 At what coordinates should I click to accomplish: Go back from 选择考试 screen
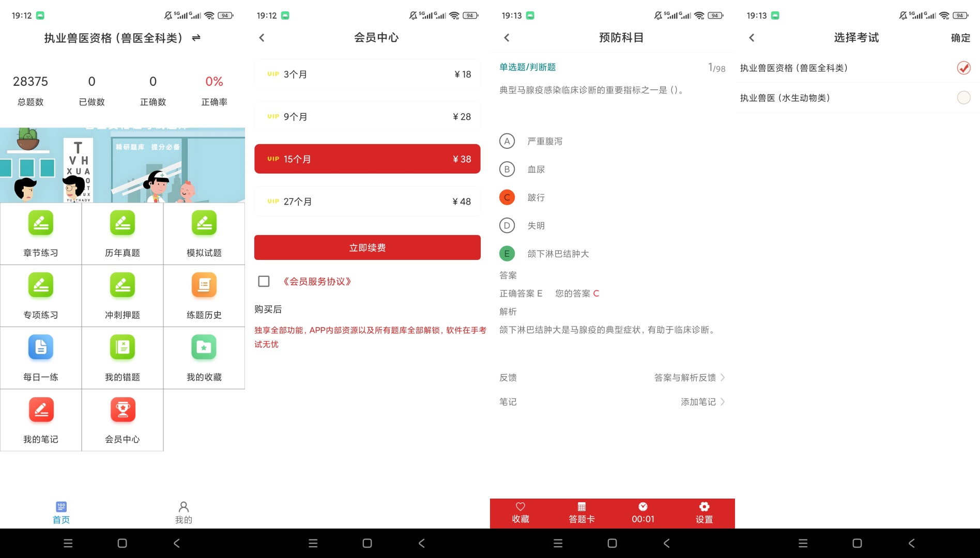tap(752, 38)
